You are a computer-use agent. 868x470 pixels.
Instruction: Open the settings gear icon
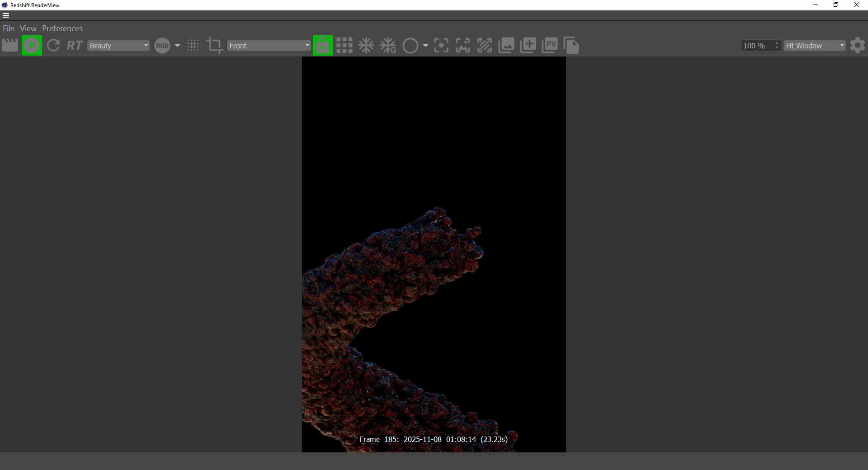click(x=857, y=46)
